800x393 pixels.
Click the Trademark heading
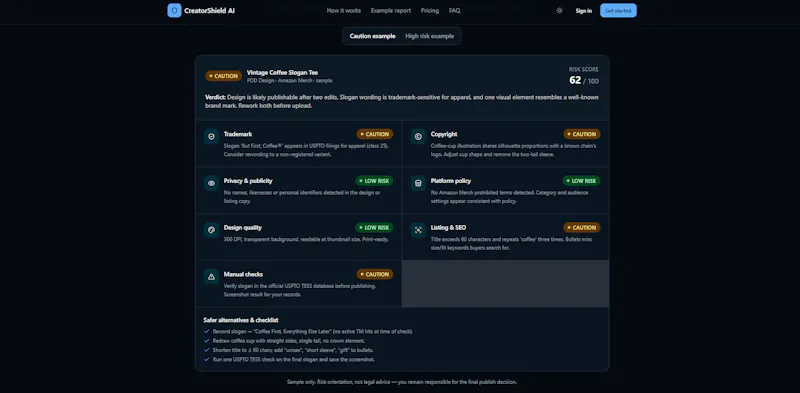tap(238, 134)
